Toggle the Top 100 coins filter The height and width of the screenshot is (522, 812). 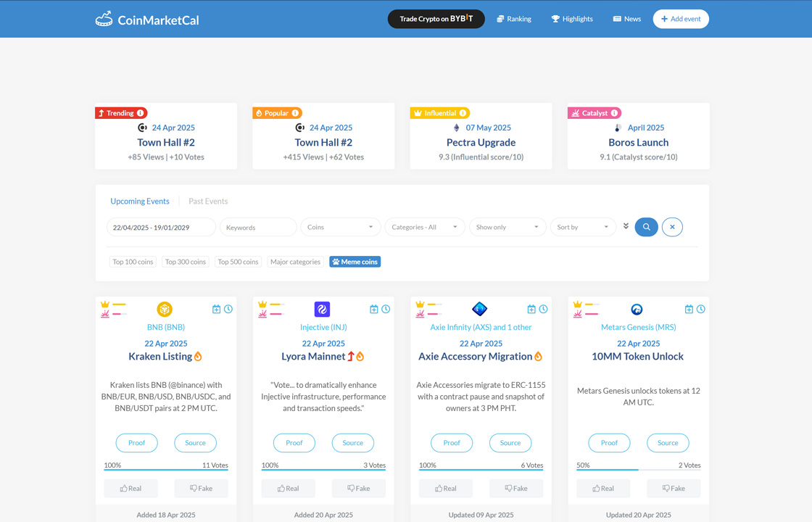[133, 262]
